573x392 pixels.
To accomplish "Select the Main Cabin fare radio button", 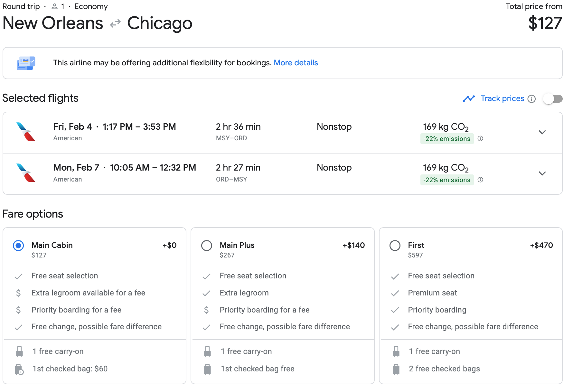I will point(18,246).
